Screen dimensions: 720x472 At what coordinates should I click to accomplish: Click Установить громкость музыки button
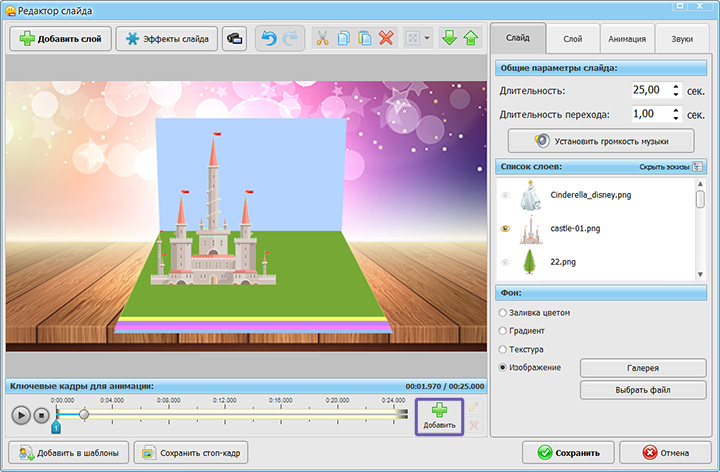tap(601, 141)
